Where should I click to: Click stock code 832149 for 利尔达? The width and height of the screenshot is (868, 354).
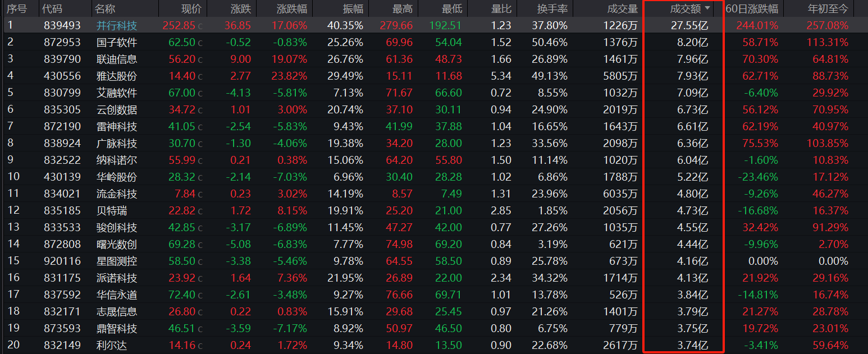pyautogui.click(x=62, y=345)
